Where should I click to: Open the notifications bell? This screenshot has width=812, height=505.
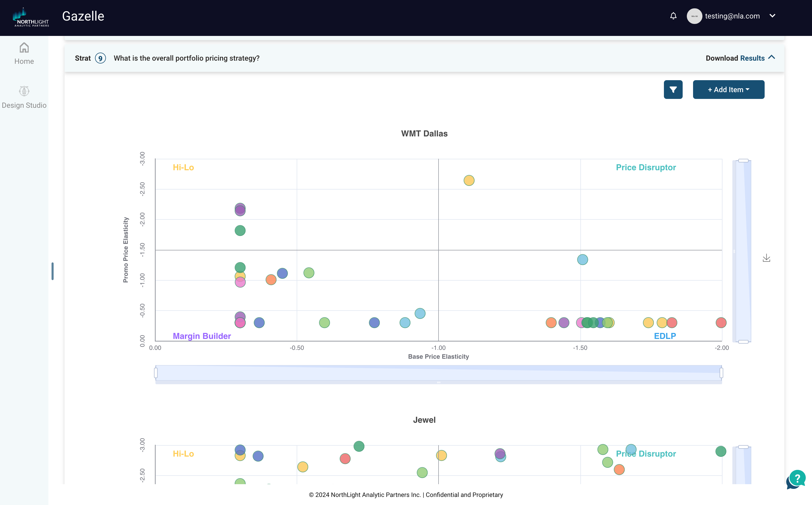tap(673, 16)
